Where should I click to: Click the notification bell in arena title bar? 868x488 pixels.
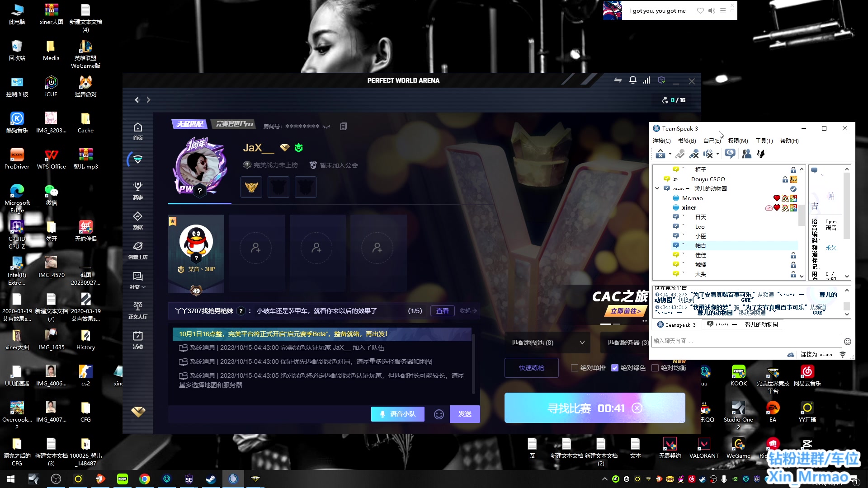point(633,80)
